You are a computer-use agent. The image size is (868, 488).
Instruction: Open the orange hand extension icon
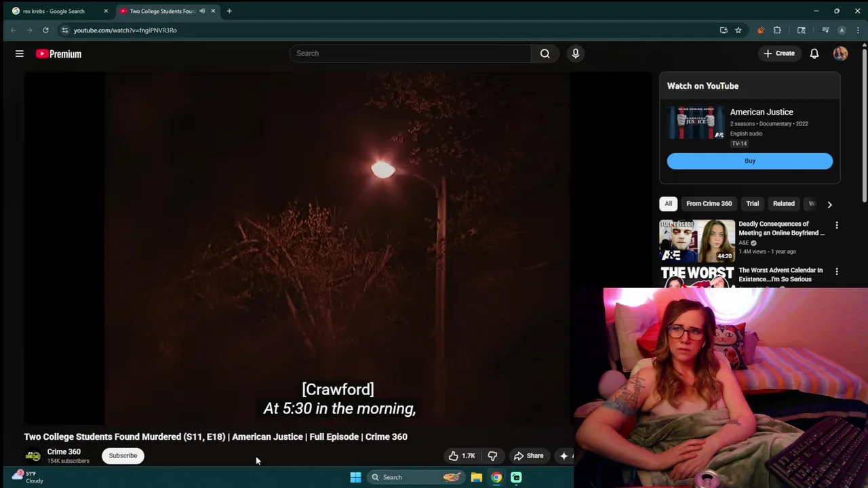click(x=760, y=30)
